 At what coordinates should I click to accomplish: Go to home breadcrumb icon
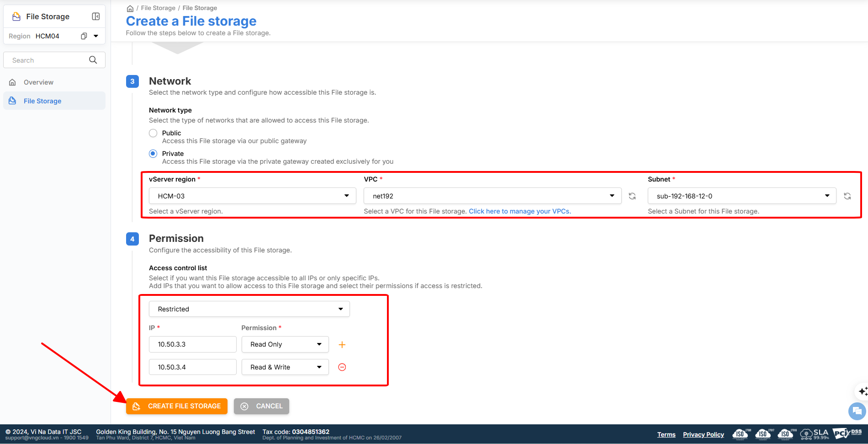coord(130,8)
